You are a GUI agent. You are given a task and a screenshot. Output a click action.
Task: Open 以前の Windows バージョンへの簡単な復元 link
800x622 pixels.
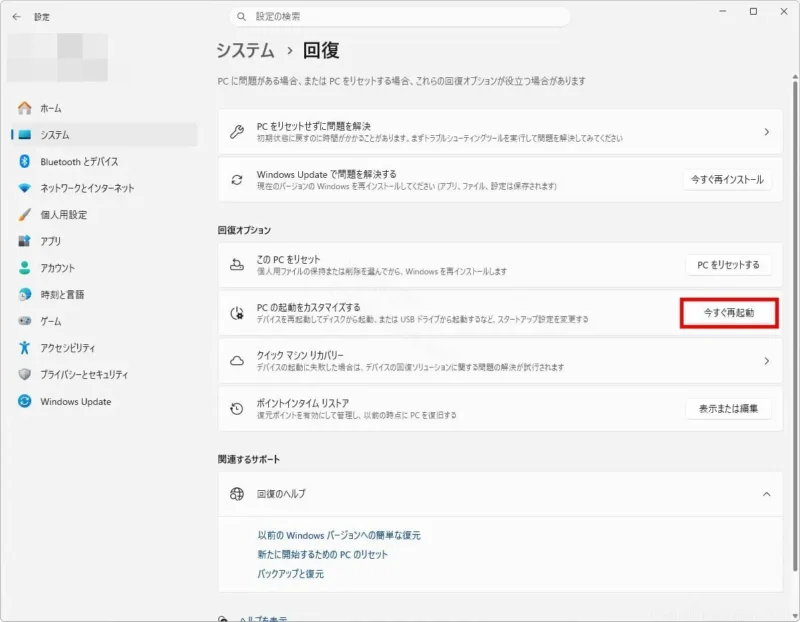339,535
